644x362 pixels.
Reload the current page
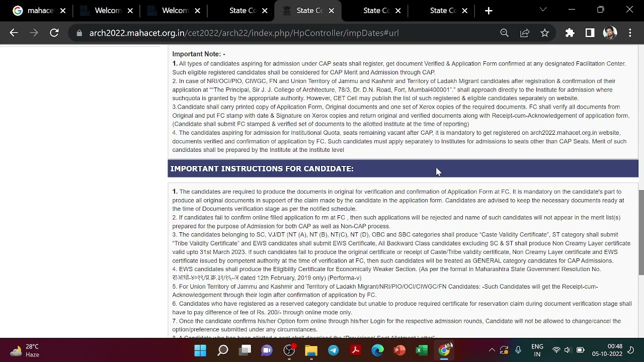54,33
